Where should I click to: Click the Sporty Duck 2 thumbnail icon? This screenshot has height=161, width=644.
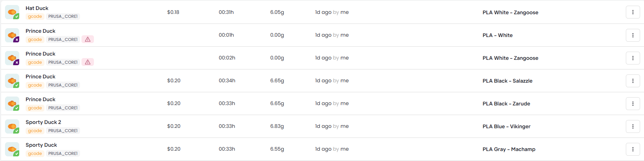12,126
